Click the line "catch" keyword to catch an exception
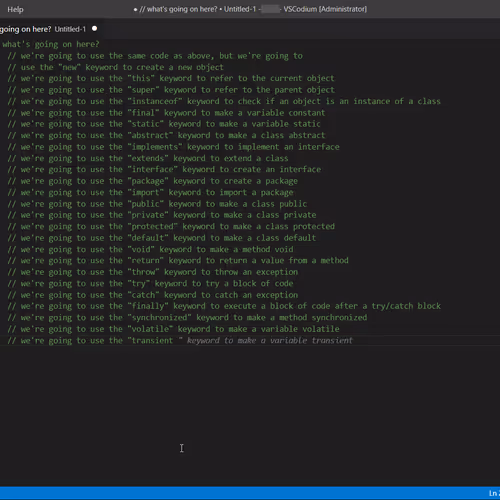The height and width of the screenshot is (500, 500). (x=153, y=295)
